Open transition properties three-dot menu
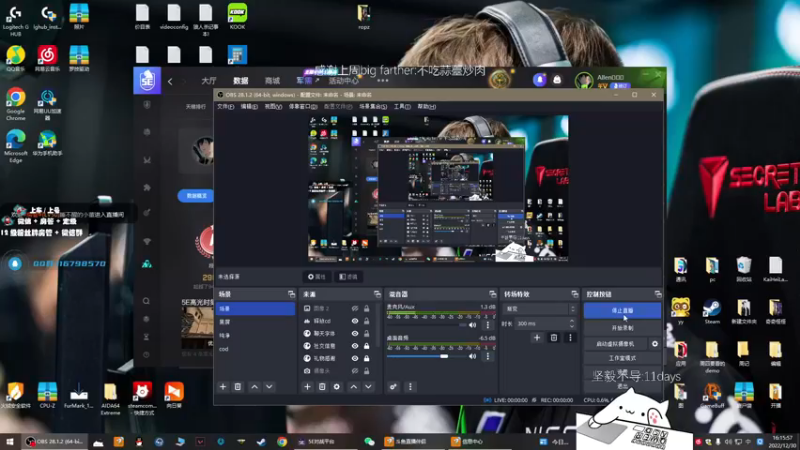 click(x=570, y=337)
